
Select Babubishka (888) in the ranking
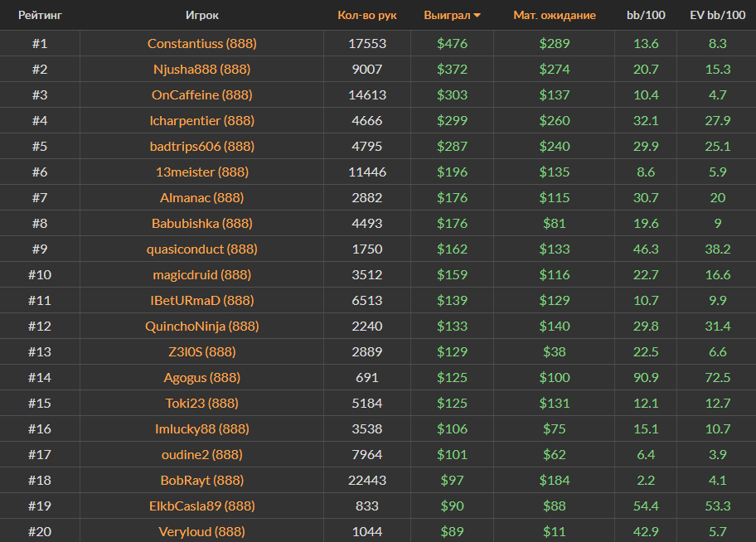click(x=202, y=223)
